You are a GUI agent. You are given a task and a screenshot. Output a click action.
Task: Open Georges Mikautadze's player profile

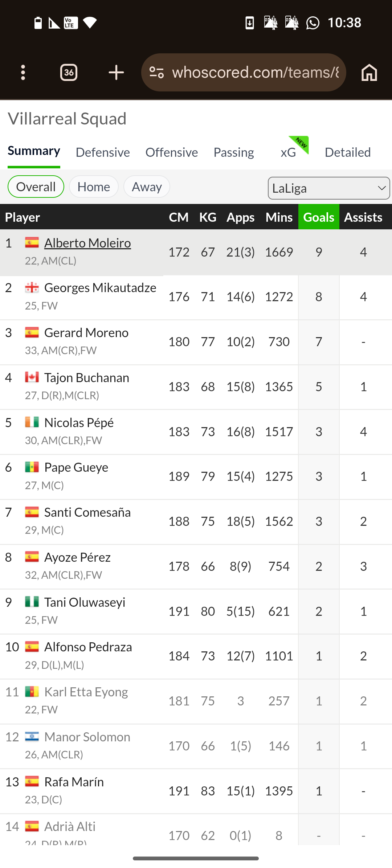point(100,288)
